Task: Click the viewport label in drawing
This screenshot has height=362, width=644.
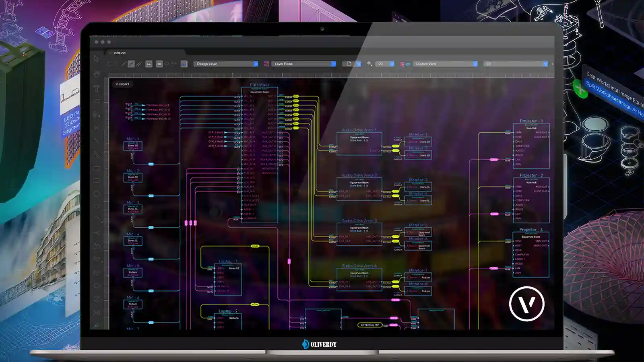Action: click(122, 84)
